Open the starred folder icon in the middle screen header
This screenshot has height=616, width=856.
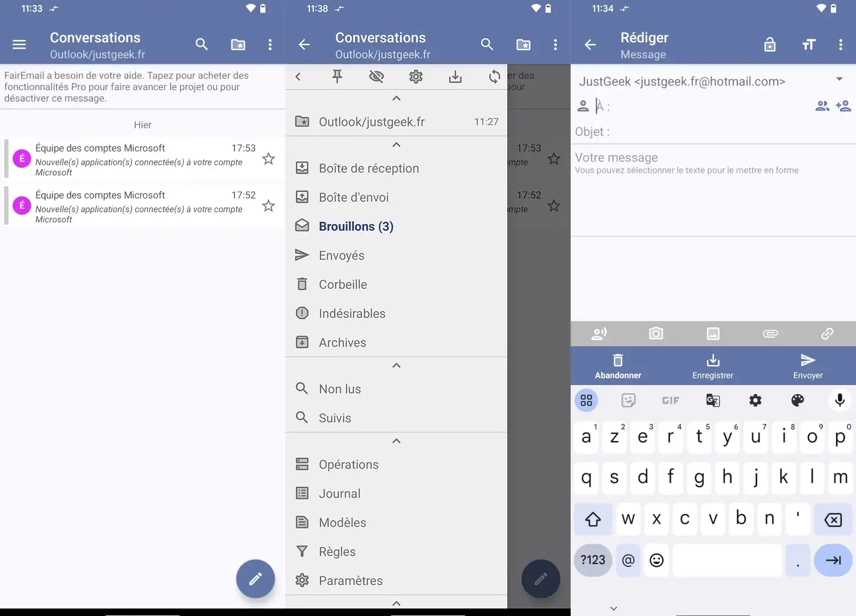pos(523,44)
